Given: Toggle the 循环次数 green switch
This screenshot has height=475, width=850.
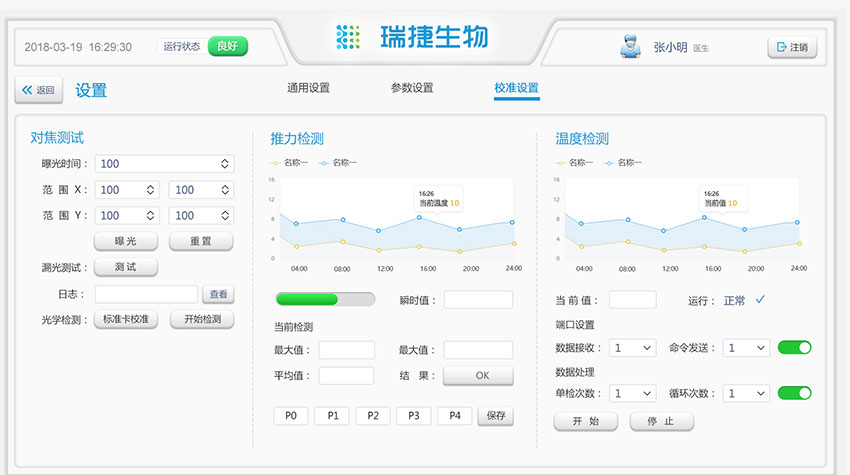Looking at the screenshot, I should point(794,393).
